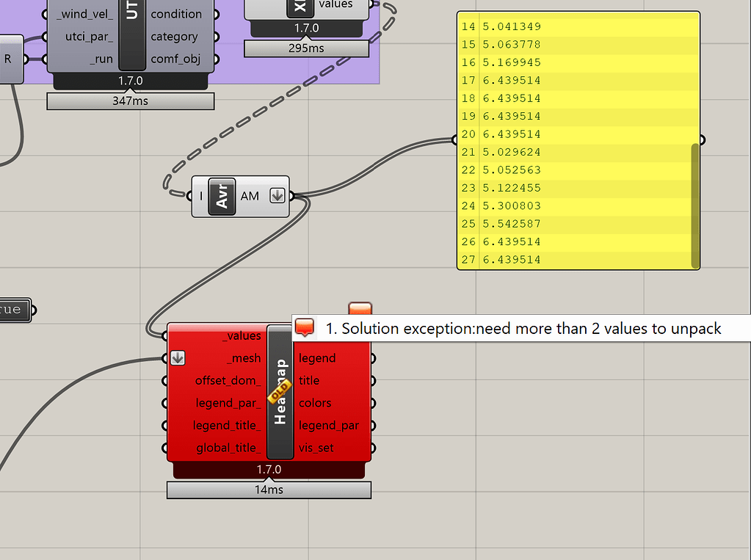This screenshot has height=560, width=751.
Task: Select the Avr component's dark name icon
Action: point(222,196)
